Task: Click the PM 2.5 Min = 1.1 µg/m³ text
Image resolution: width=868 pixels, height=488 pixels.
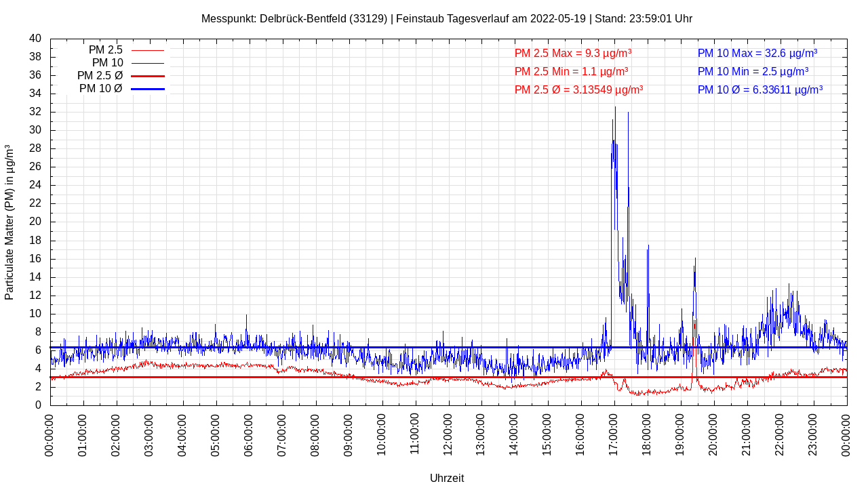Action: (571, 71)
